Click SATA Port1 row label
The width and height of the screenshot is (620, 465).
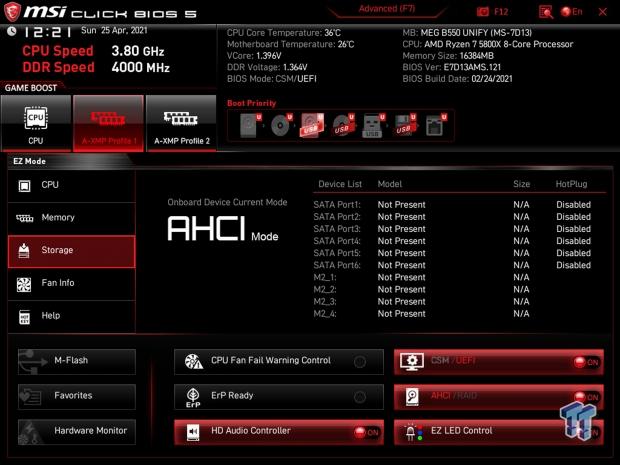coord(337,205)
